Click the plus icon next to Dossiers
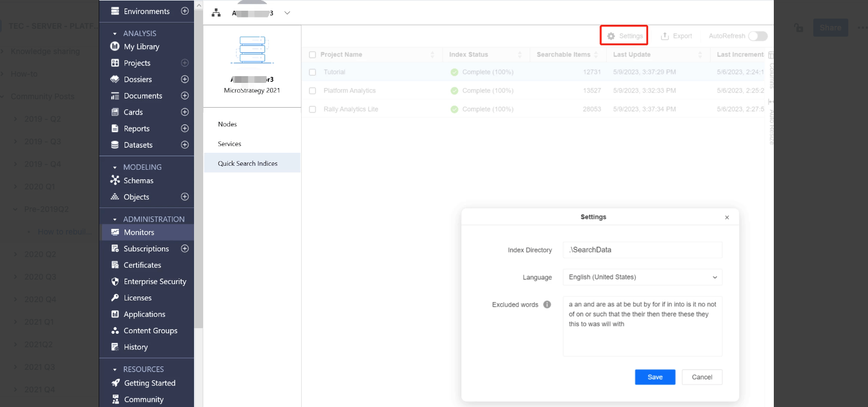Image resolution: width=868 pixels, height=407 pixels. click(184, 79)
